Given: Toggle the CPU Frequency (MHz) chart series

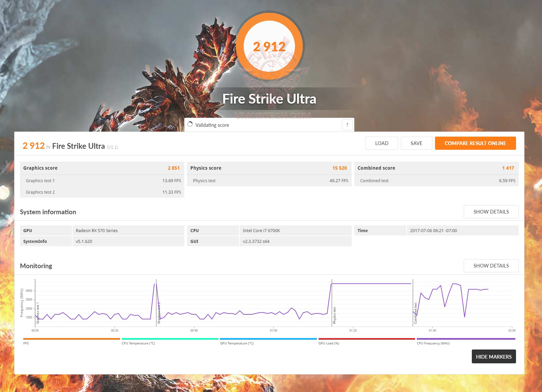Looking at the screenshot, I should 466,338.
